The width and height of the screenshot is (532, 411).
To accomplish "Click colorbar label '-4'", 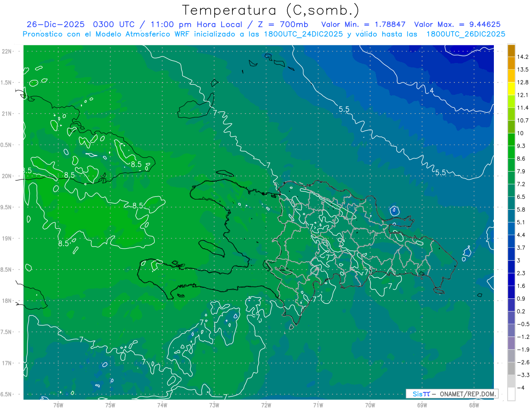I will tap(521, 388).
